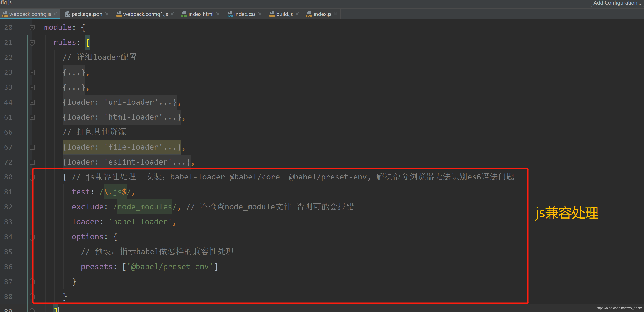Click the folded {...} placeholder on line 23

[x=74, y=72]
